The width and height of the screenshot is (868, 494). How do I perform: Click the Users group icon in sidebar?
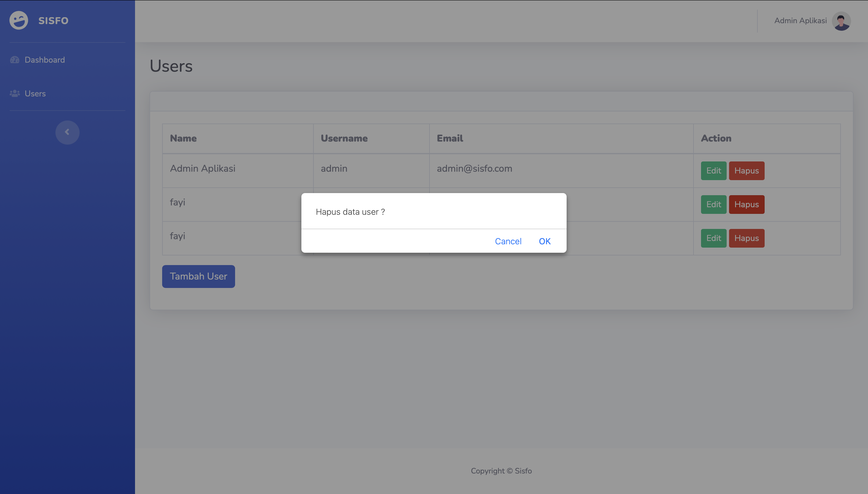click(x=14, y=94)
